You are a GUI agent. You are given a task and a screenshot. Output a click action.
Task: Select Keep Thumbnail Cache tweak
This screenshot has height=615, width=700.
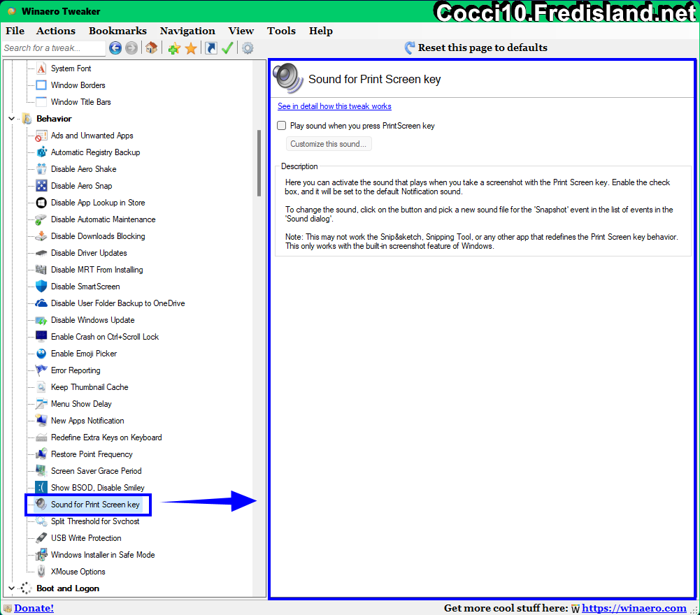(90, 387)
